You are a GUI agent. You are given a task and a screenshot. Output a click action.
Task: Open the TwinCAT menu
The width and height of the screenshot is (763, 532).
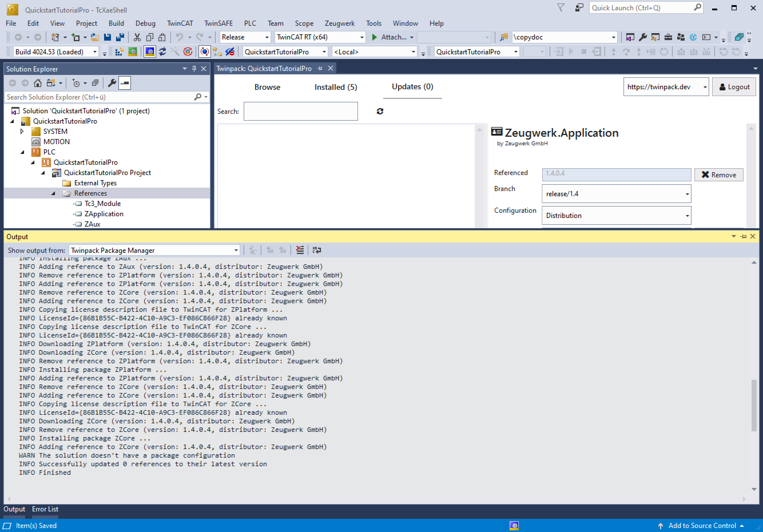pyautogui.click(x=180, y=23)
